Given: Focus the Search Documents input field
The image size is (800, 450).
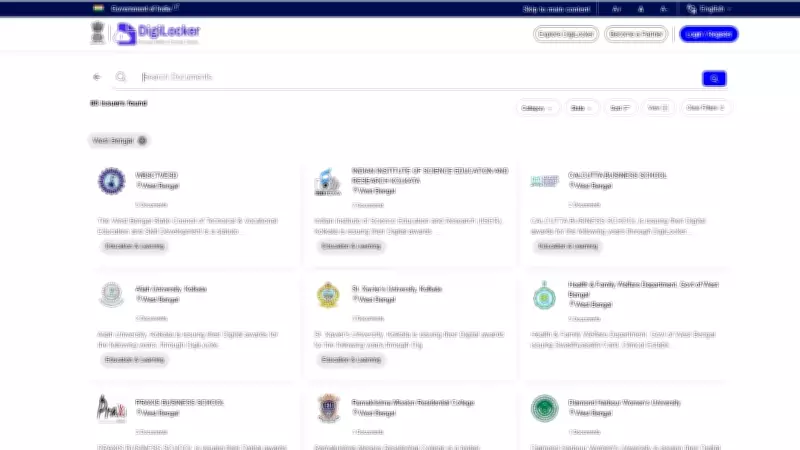Looking at the screenshot, I should [x=419, y=77].
